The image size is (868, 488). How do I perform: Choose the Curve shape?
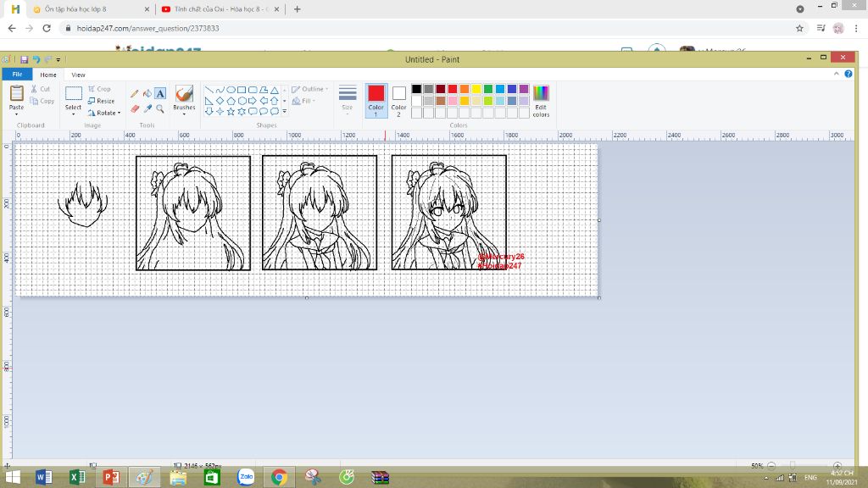pyautogui.click(x=220, y=90)
